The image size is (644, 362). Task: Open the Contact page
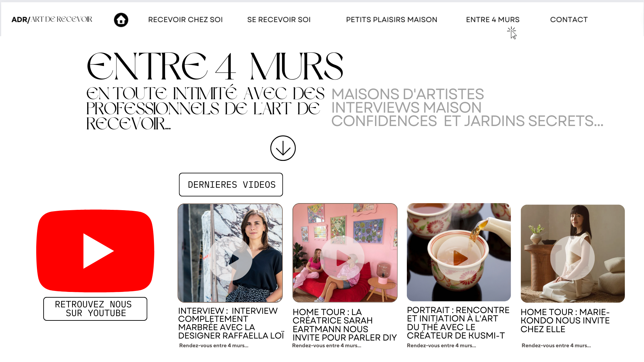[569, 20]
